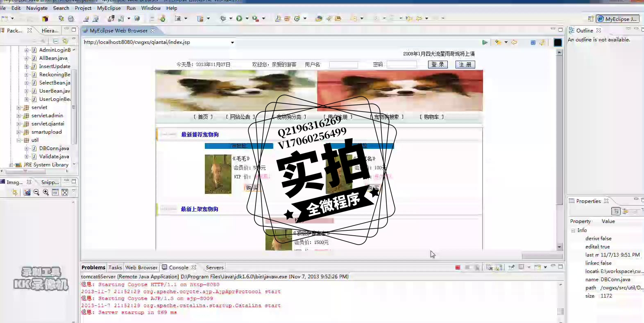Click the External Tools run icon

pos(256,18)
